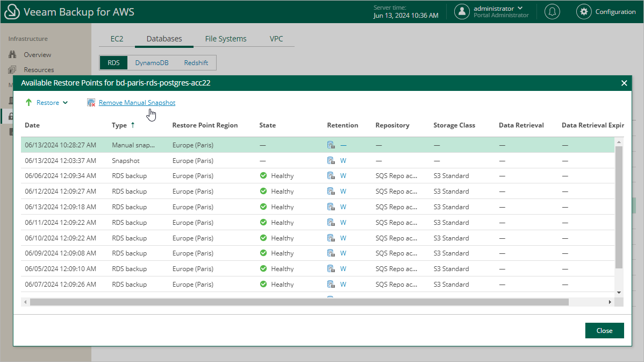Click W retention link in Snapshot row
This screenshot has height=362, width=644.
pos(343,161)
